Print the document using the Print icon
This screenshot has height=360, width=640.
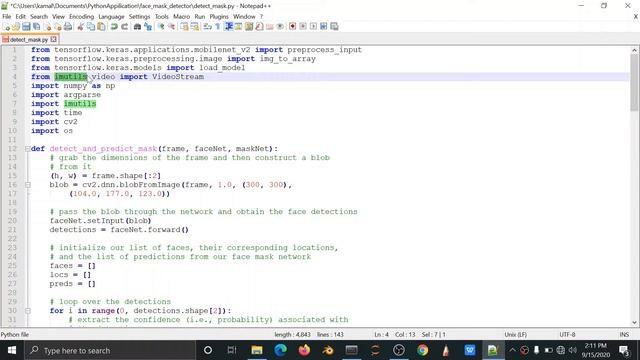coord(68,27)
